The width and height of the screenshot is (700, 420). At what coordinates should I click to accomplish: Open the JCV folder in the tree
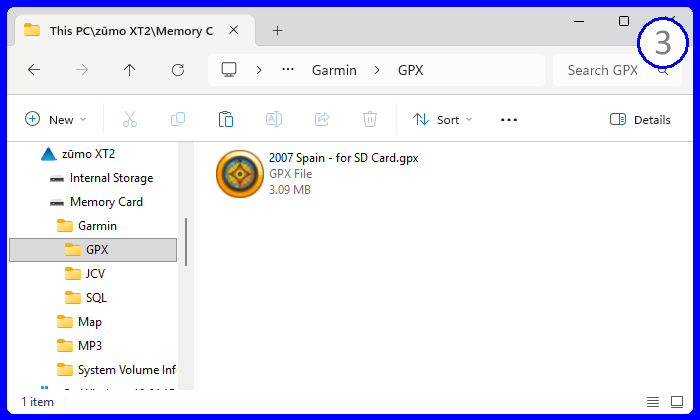pyautogui.click(x=95, y=274)
